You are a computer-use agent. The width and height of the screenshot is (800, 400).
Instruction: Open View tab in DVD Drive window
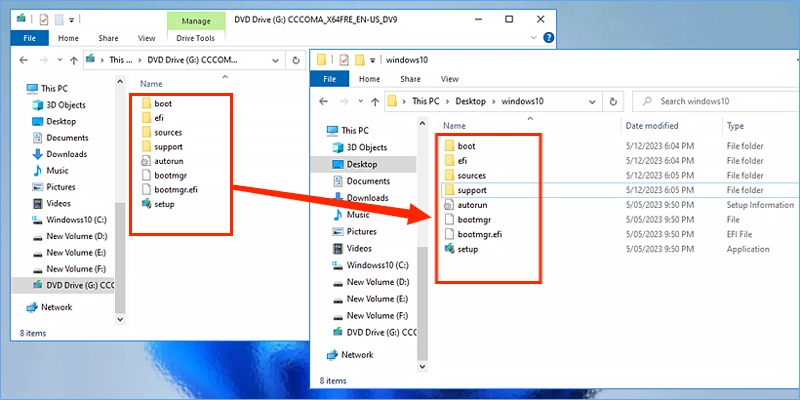146,38
